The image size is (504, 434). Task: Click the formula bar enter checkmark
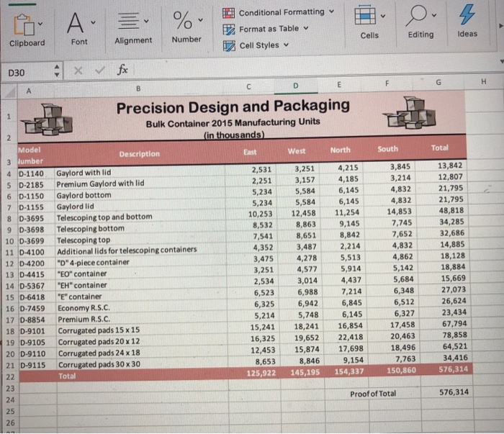click(100, 70)
